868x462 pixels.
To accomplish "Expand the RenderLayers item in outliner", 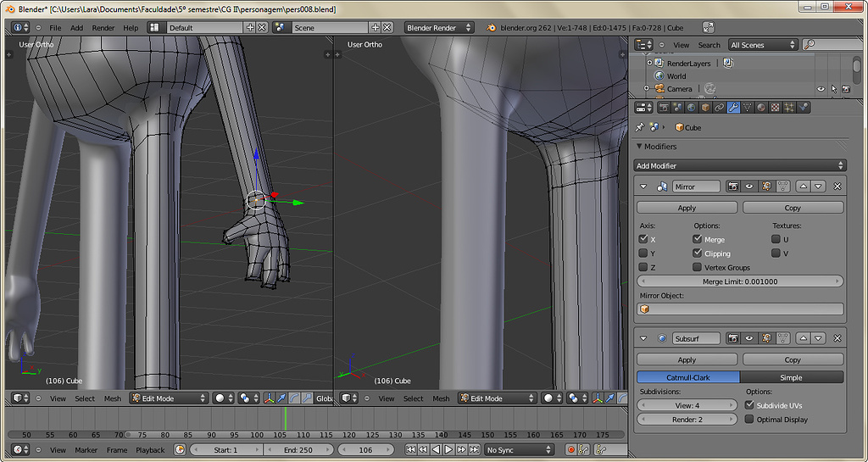I will click(650, 63).
